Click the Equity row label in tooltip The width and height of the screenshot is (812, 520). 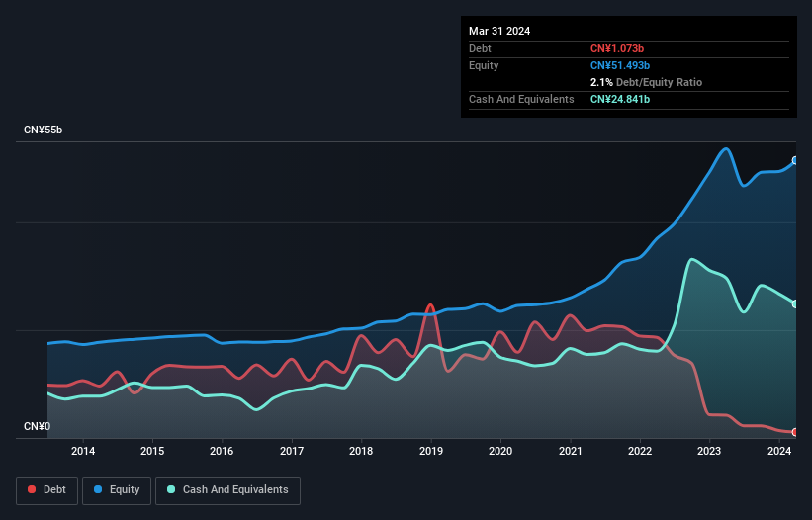coord(484,65)
